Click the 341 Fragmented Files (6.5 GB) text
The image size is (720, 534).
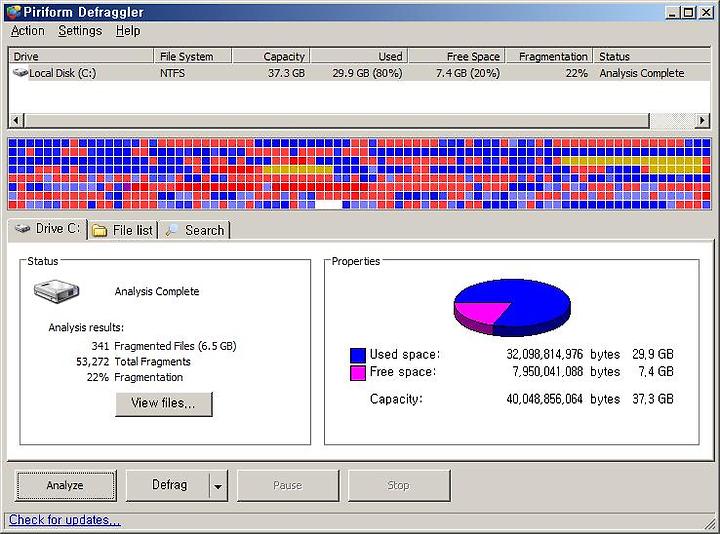tap(164, 346)
